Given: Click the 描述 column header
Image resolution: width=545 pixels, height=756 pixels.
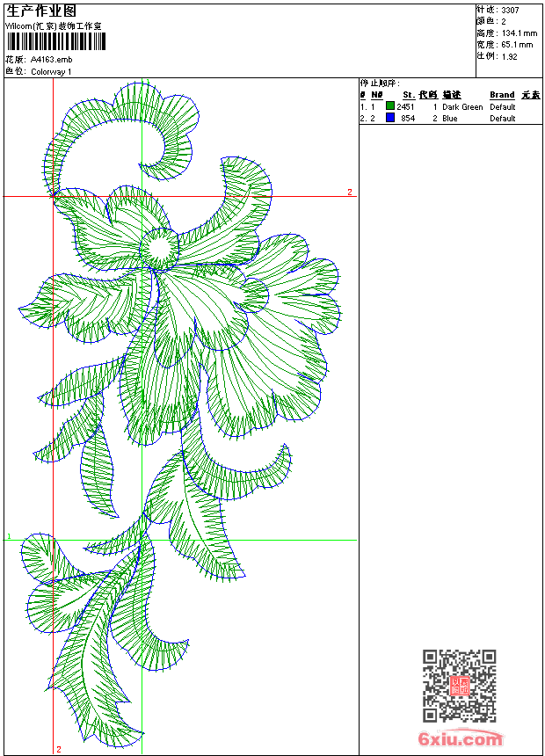Looking at the screenshot, I should pos(451,95).
